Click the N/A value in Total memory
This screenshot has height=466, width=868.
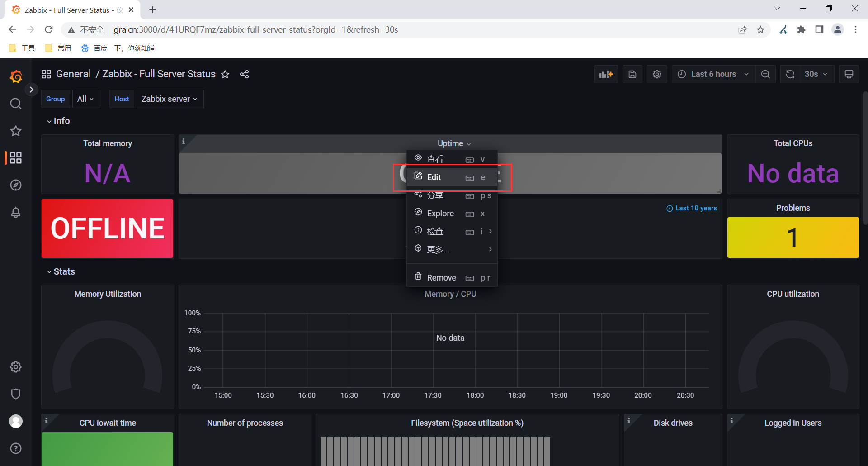(x=108, y=173)
